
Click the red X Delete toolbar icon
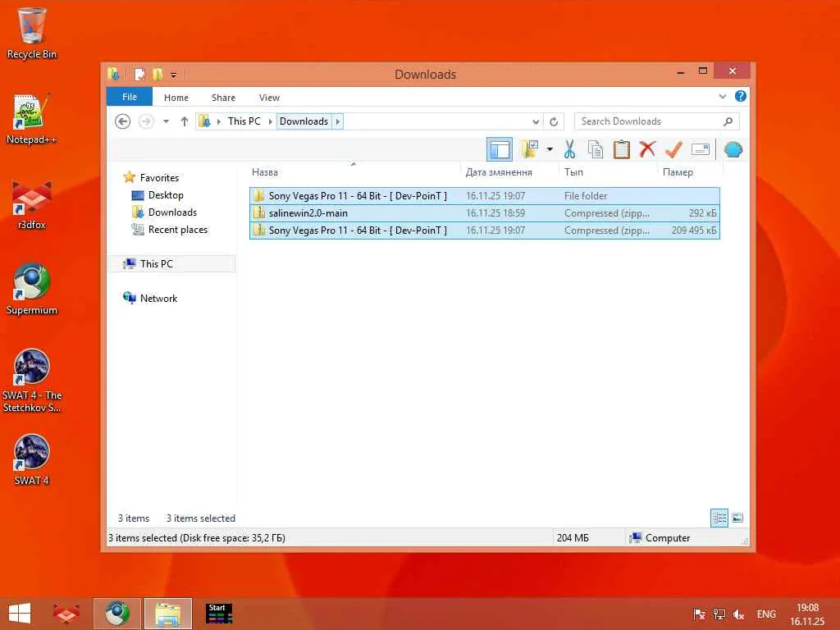647,149
